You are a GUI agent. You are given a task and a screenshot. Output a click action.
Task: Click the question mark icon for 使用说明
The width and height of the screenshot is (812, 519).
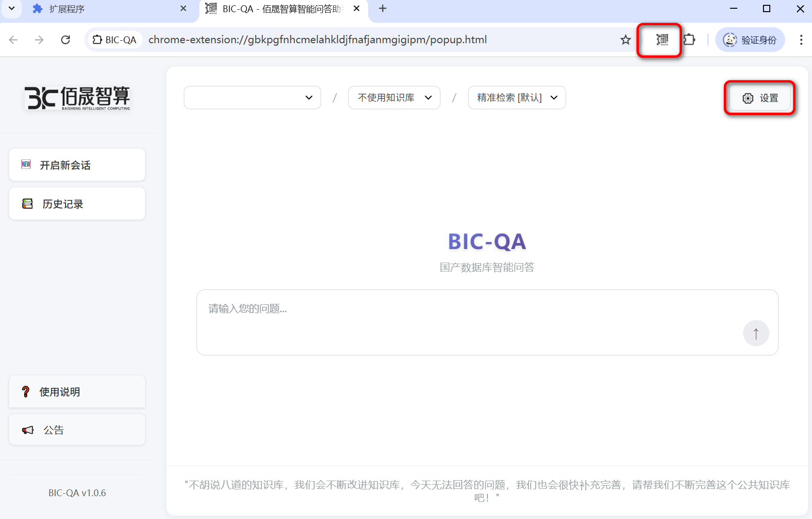26,392
